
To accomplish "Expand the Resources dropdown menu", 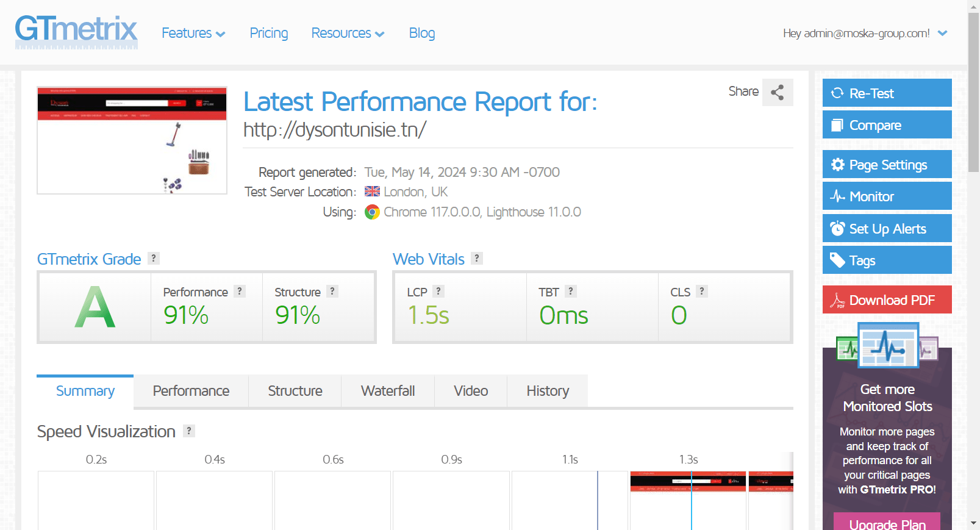I will pyautogui.click(x=348, y=33).
